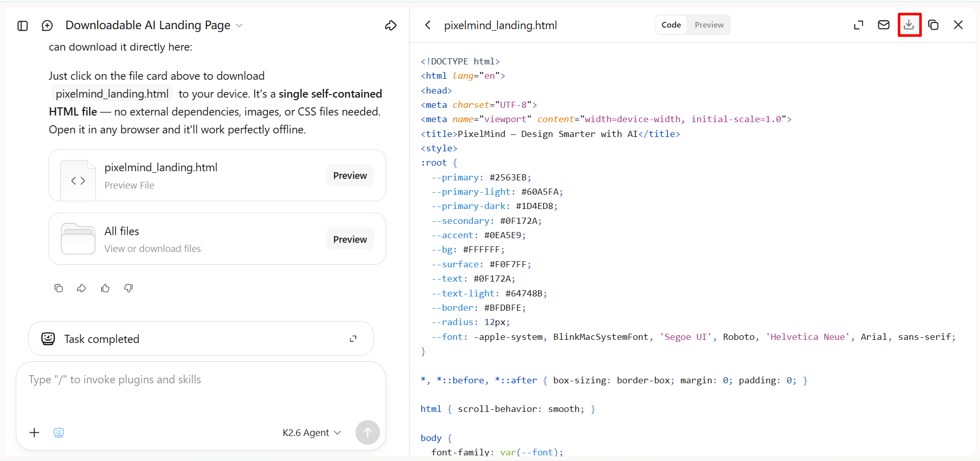
Task: Click the --font: -apple-system code line
Action: (x=694, y=337)
